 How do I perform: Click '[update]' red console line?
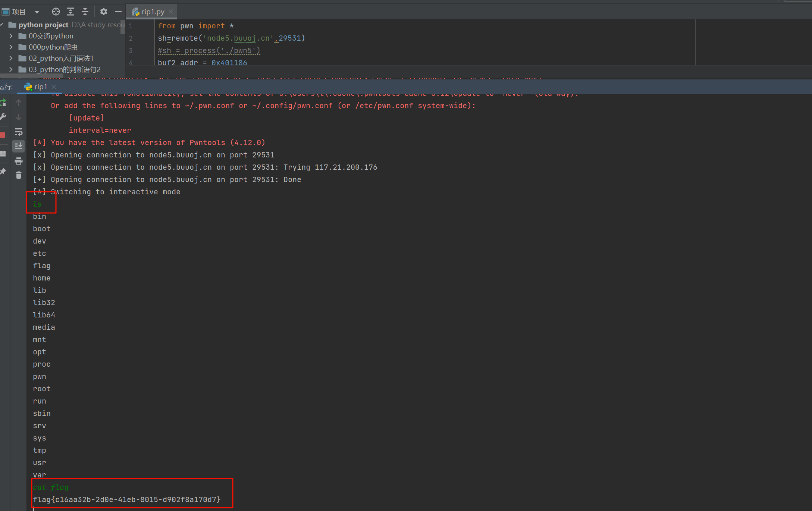(87, 118)
